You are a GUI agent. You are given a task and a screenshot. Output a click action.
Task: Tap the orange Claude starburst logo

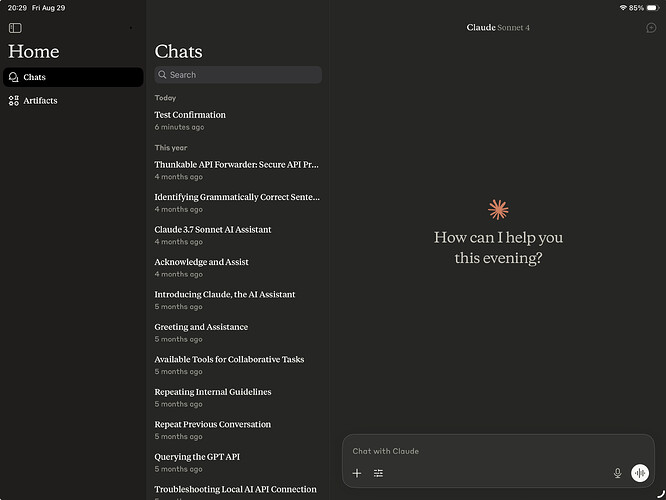(498, 209)
